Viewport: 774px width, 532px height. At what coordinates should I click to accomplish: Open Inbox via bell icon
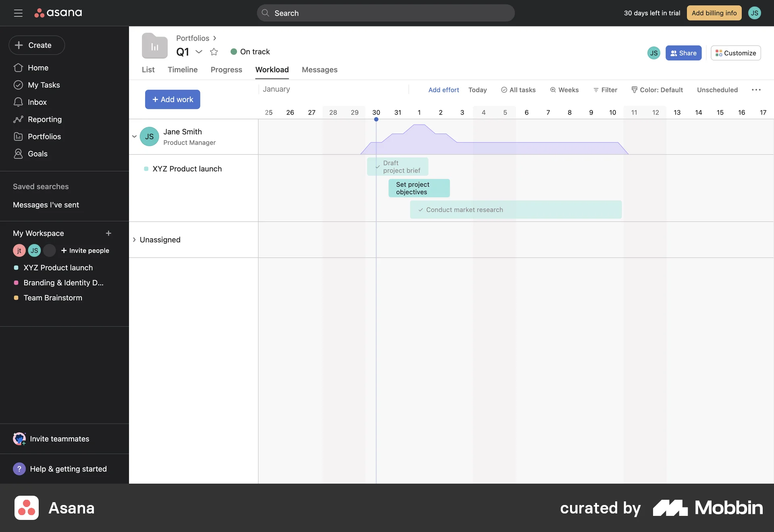[18, 102]
